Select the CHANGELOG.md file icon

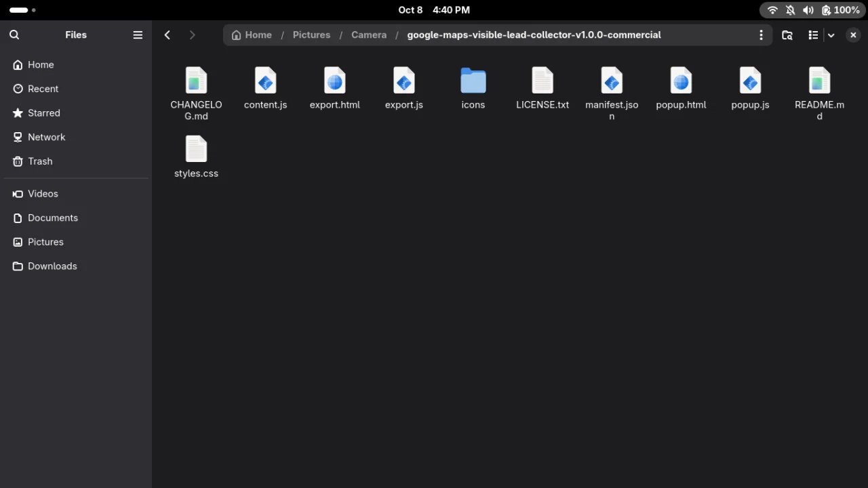(x=196, y=81)
